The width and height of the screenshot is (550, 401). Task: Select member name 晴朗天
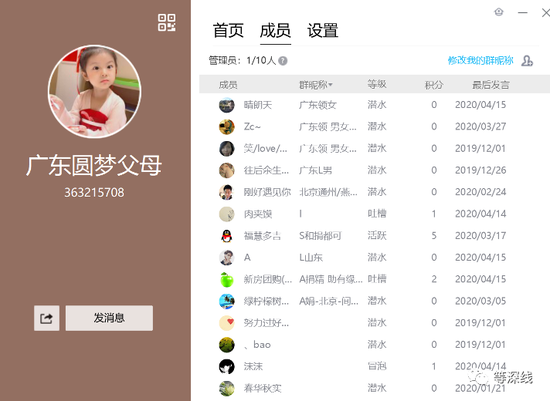point(258,105)
